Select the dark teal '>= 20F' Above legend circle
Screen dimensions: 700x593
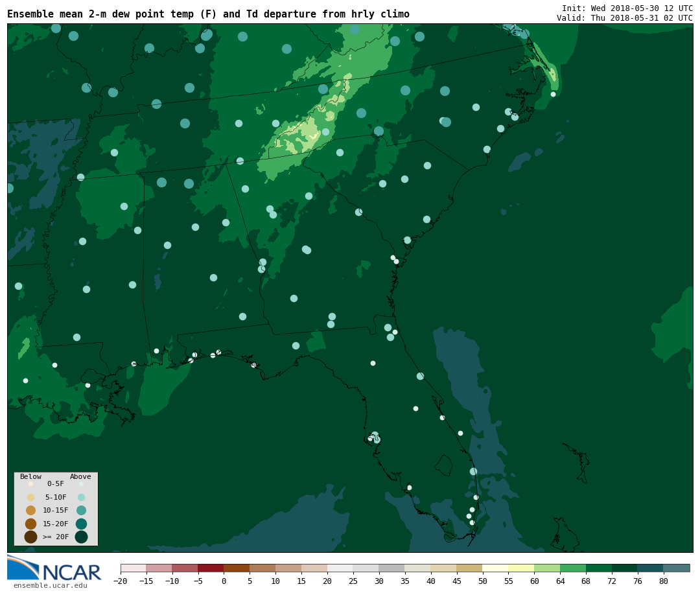point(81,537)
